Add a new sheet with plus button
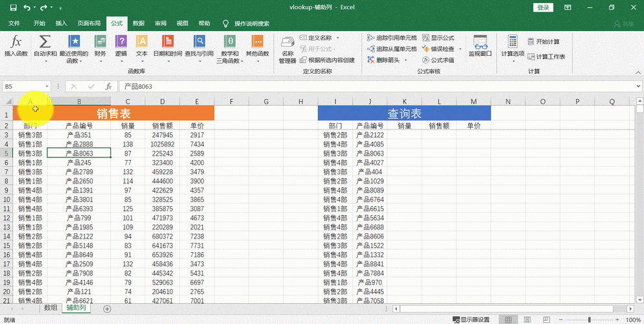The height and width of the screenshot is (324, 644). [x=107, y=309]
